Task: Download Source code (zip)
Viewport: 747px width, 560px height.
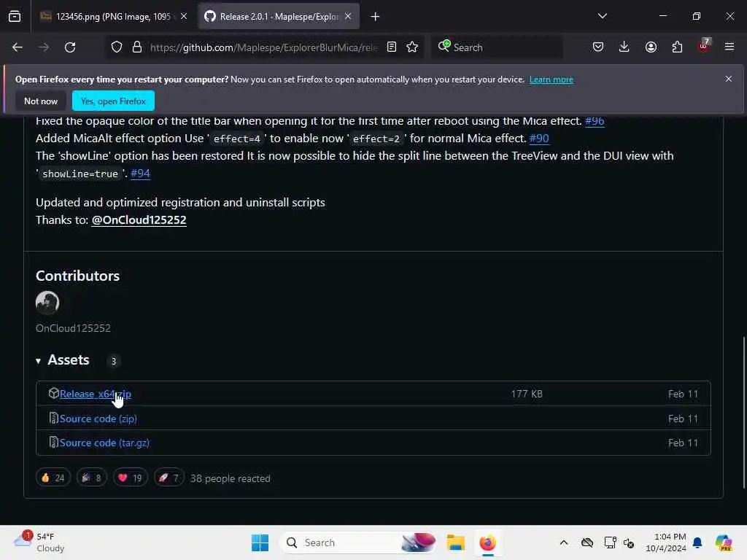Action: pos(98,419)
